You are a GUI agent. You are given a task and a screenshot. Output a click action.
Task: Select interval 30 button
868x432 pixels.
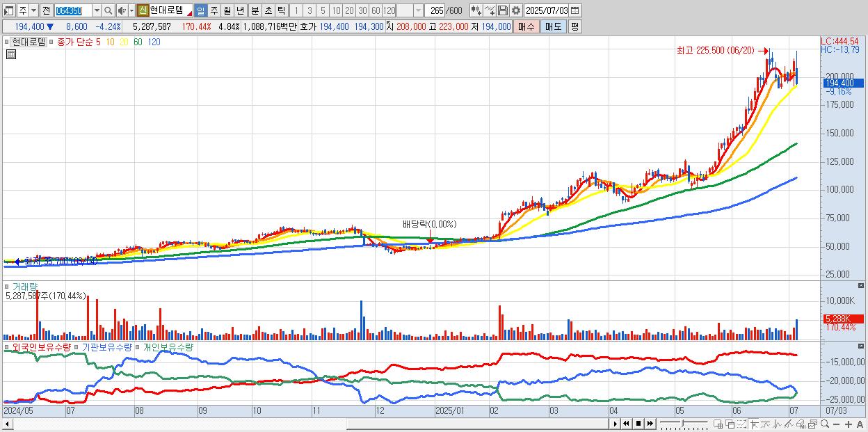[362, 10]
